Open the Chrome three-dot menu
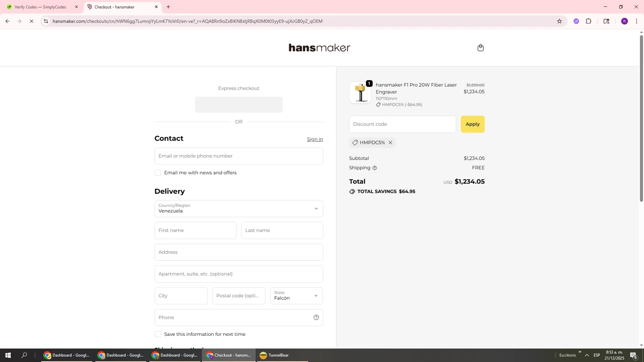Image resolution: width=644 pixels, height=362 pixels. click(x=636, y=21)
